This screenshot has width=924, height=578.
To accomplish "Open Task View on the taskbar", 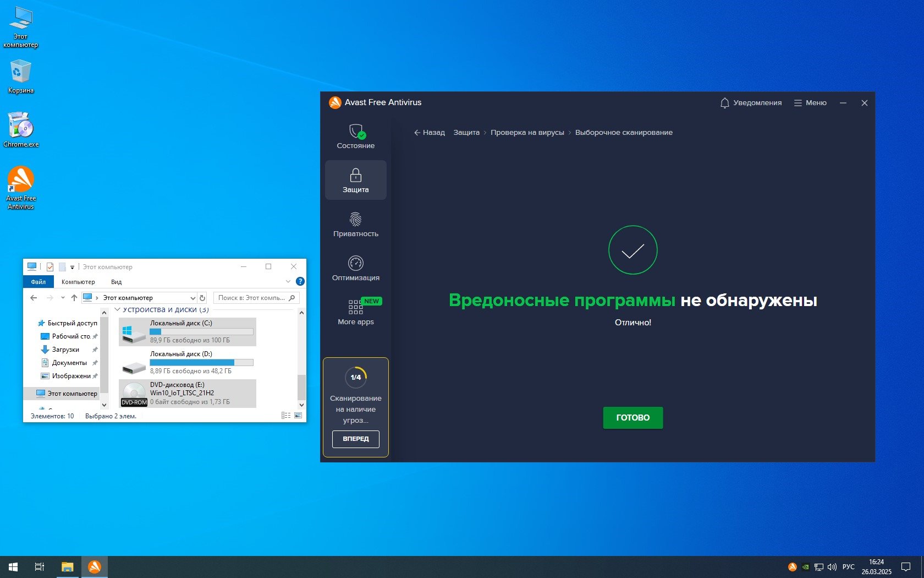I will (40, 567).
